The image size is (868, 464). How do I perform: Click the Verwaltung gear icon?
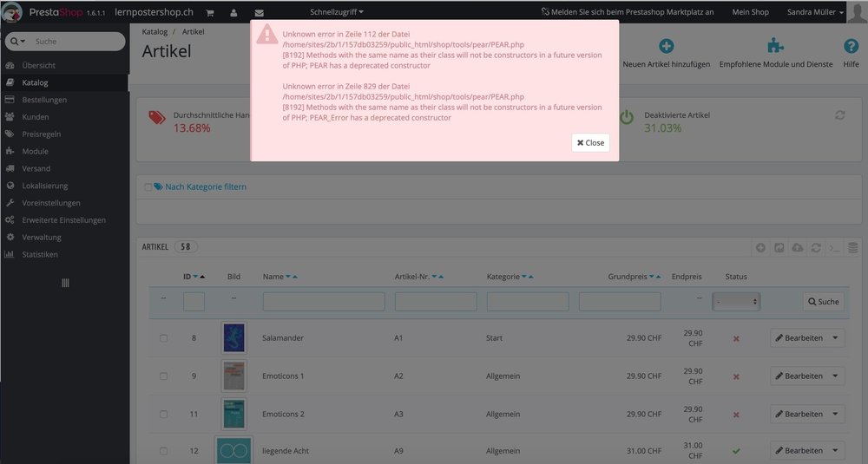(x=10, y=237)
